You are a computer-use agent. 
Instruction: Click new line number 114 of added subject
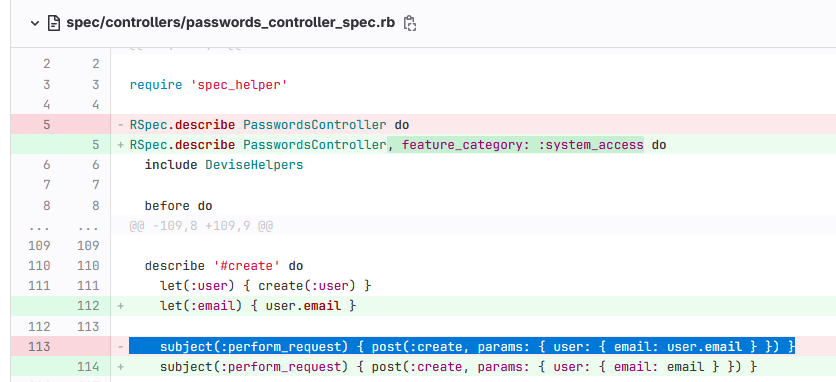coord(88,367)
